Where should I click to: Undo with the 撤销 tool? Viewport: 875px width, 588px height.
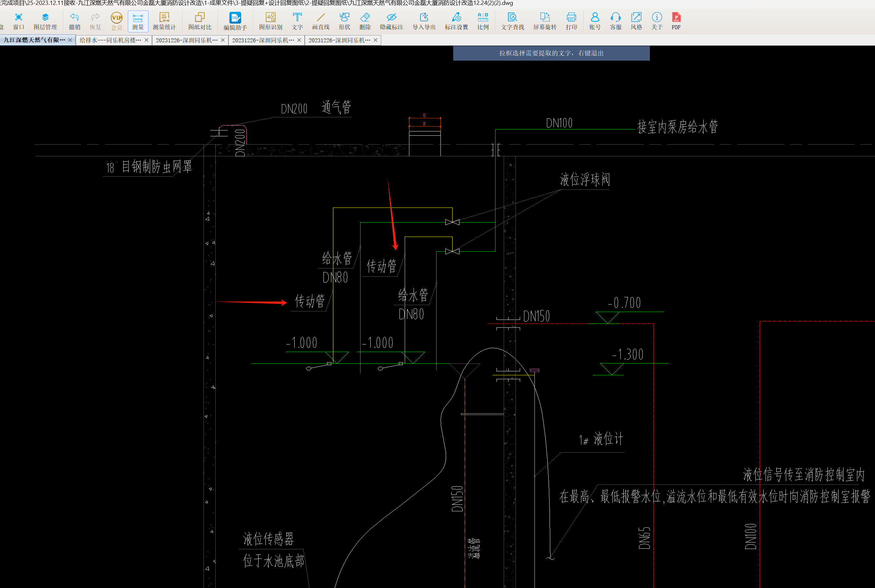[75, 21]
